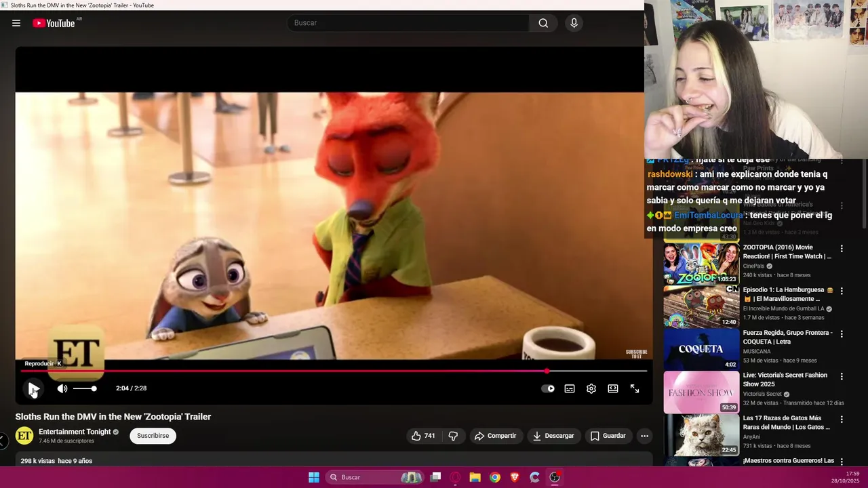868x488 pixels.
Task: Click the CinePais channel name
Action: point(753,266)
